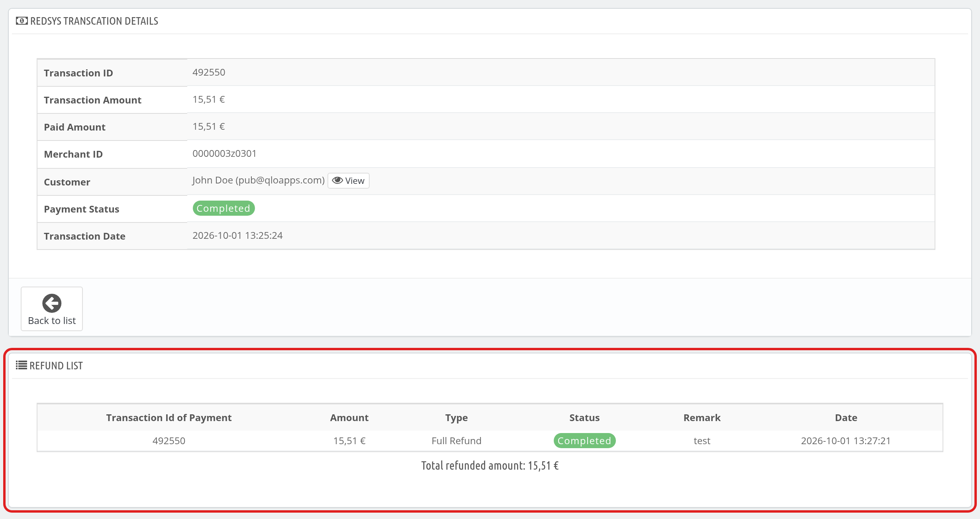Click the Merchant ID row label
980x519 pixels.
click(x=73, y=154)
